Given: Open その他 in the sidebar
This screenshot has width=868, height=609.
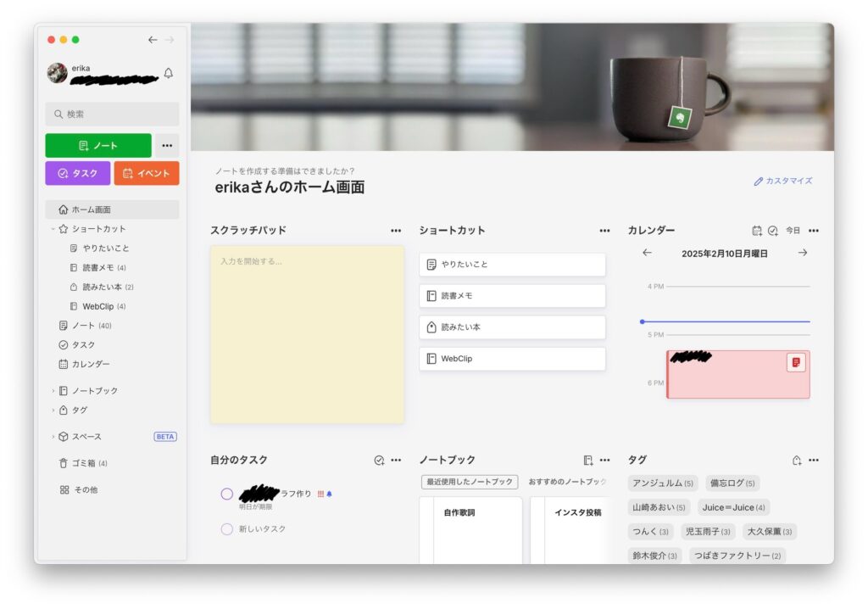Looking at the screenshot, I should click(79, 490).
